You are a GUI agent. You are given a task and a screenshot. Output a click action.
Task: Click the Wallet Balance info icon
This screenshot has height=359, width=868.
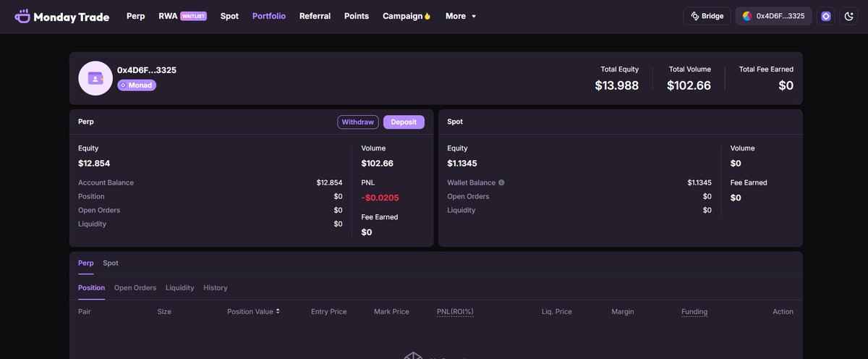(501, 183)
